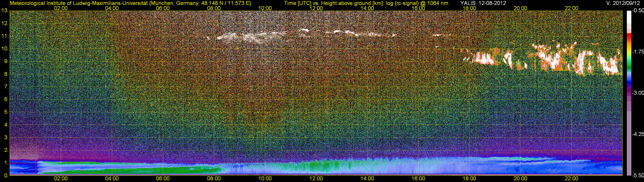This screenshot has width=644, height=182.
Task: Click the 06:00 label on the top time axis
Action: (163, 8)
